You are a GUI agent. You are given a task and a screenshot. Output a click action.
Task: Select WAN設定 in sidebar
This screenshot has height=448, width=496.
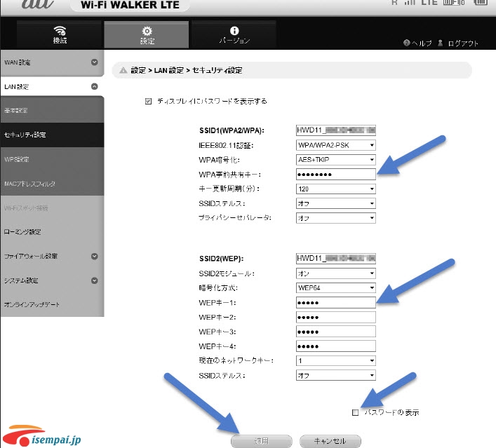click(52, 62)
